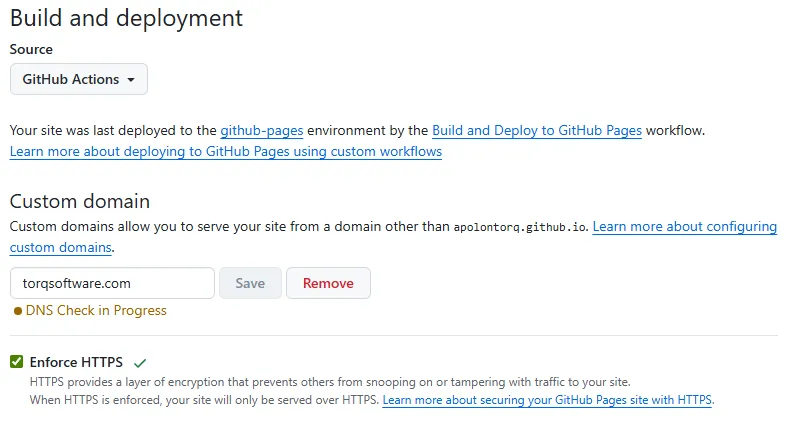Open Learn more about securing site with HTTPS

tap(547, 400)
